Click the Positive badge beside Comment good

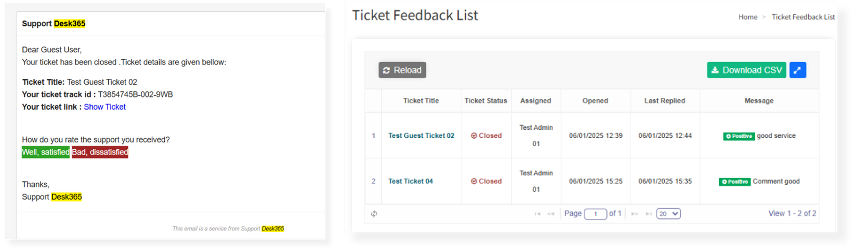[x=734, y=182]
